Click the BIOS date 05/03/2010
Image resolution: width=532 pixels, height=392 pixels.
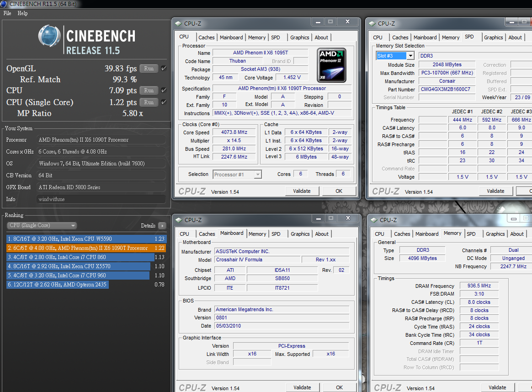point(282,326)
